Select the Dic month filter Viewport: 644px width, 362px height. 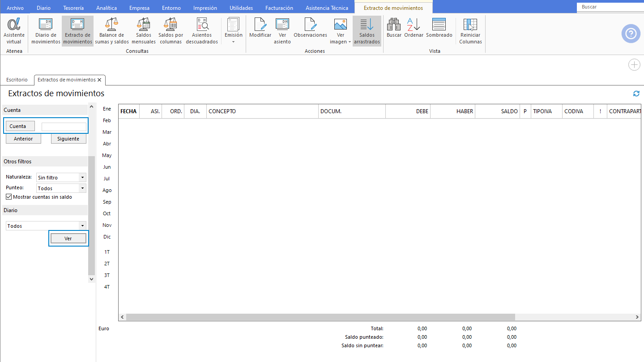[107, 237]
